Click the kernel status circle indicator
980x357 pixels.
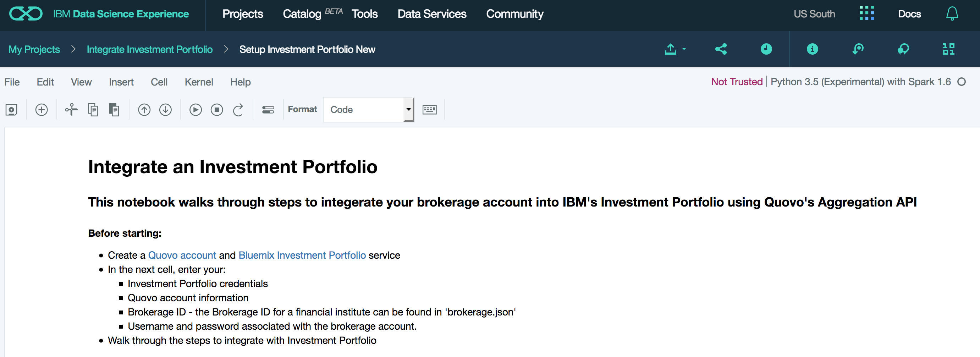tap(961, 82)
